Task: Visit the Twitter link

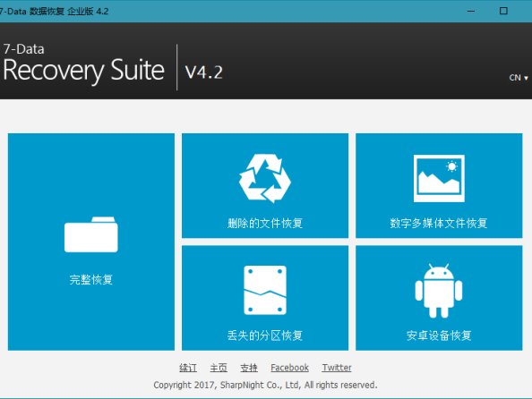Action: click(x=337, y=368)
